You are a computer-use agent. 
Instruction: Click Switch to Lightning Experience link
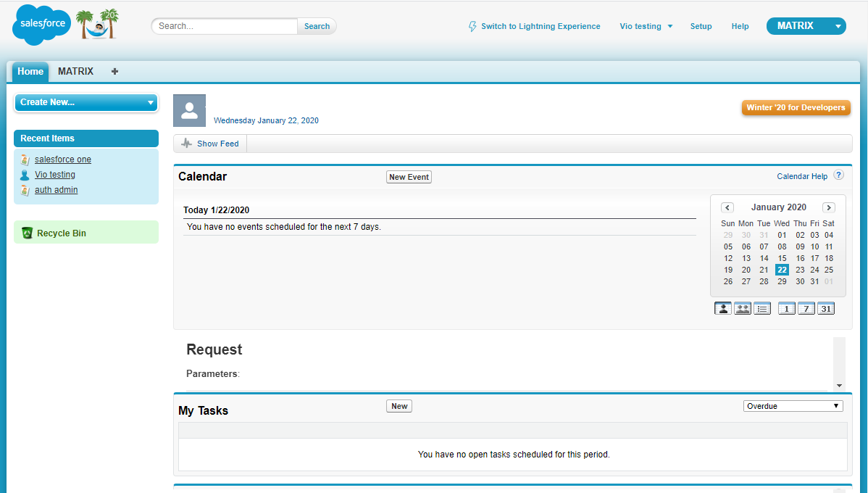[x=541, y=26]
